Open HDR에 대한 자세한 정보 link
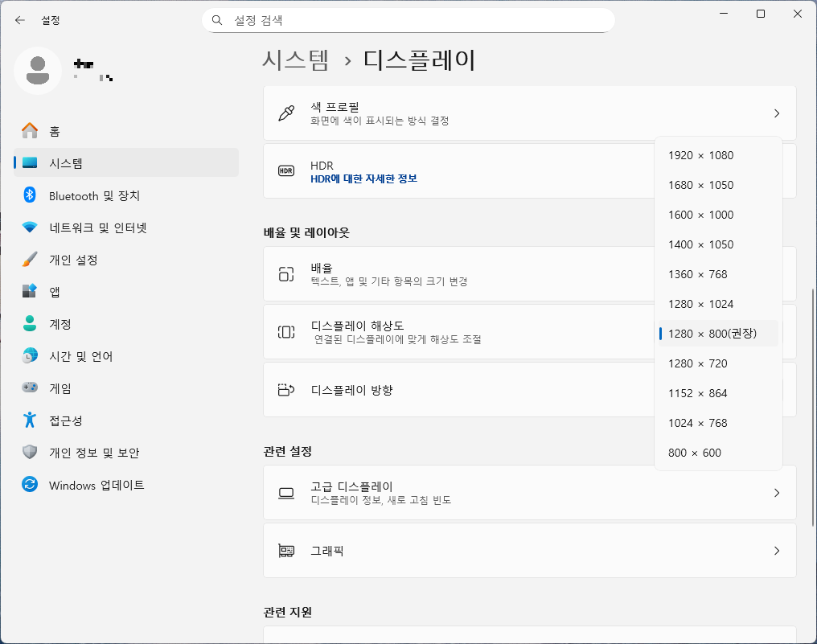Screen dimensions: 817x644 coord(363,178)
